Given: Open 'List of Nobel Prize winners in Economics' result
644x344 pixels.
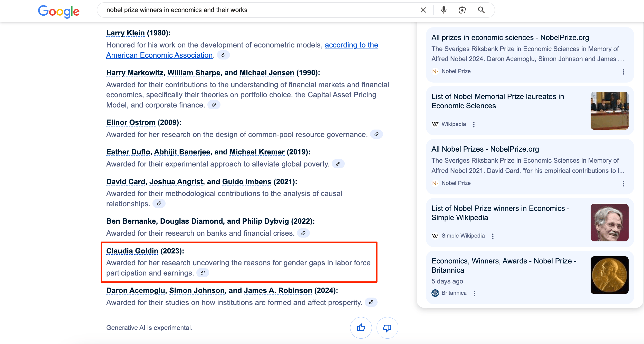Looking at the screenshot, I should pos(501,213).
